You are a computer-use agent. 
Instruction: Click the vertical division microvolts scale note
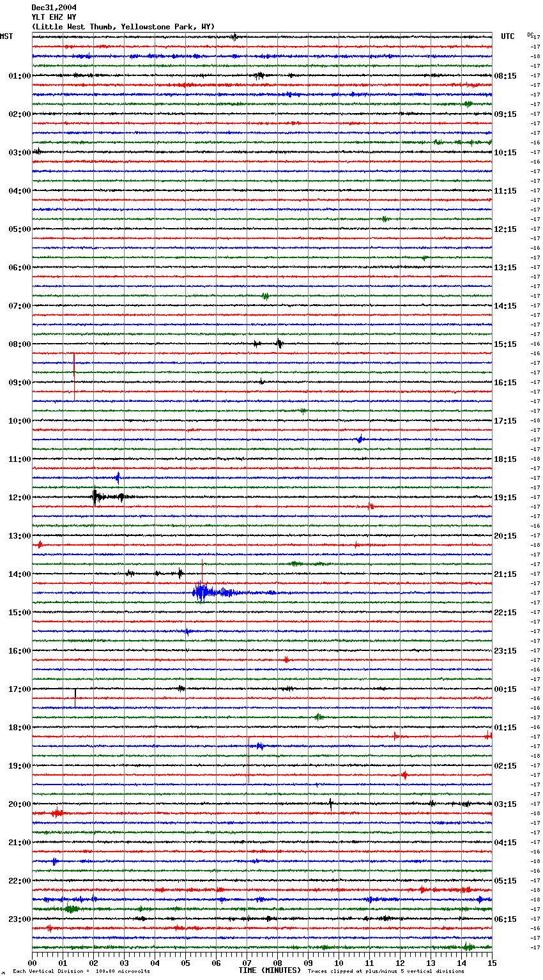[x=81, y=972]
